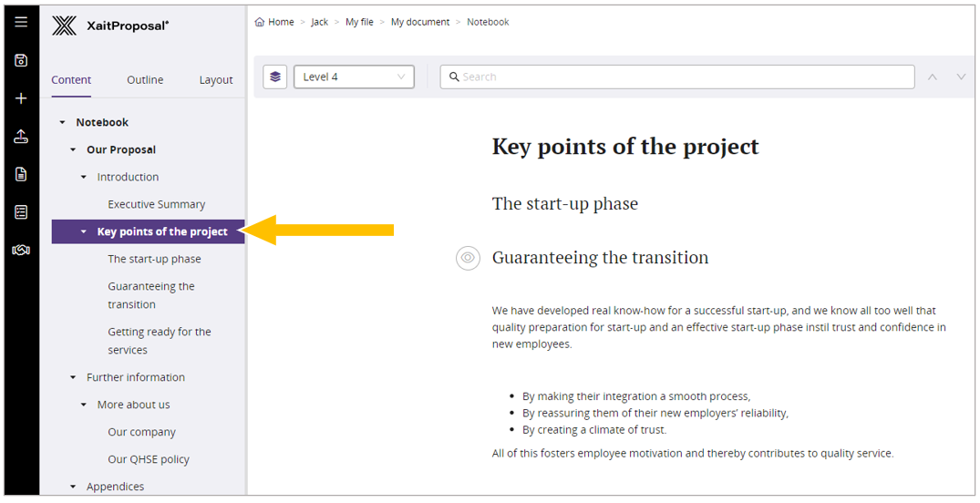Viewport: 980px width, 503px height.
Task: Click the handshake collaboration icon
Action: 21,250
